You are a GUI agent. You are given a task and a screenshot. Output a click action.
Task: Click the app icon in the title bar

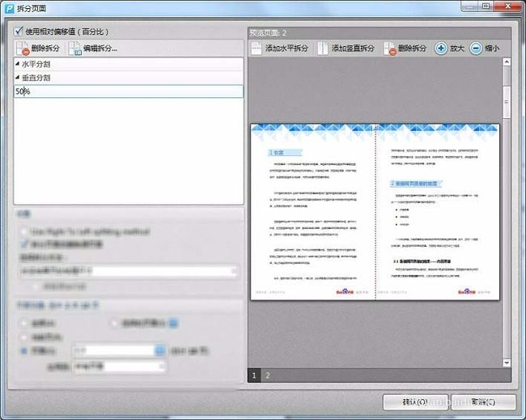9,8
